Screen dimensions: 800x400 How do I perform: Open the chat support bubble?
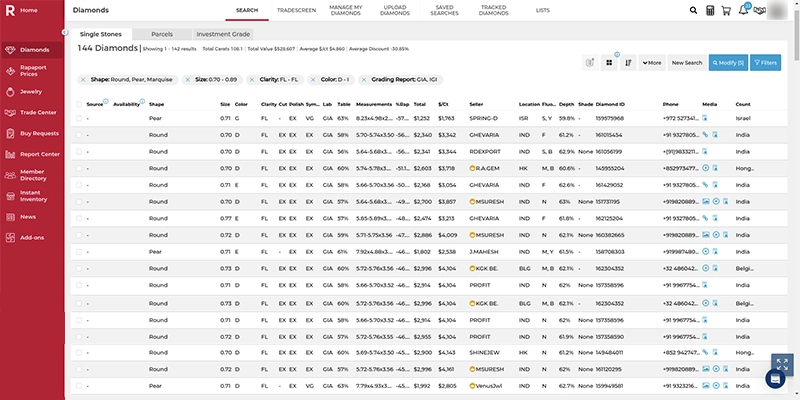coord(775,379)
